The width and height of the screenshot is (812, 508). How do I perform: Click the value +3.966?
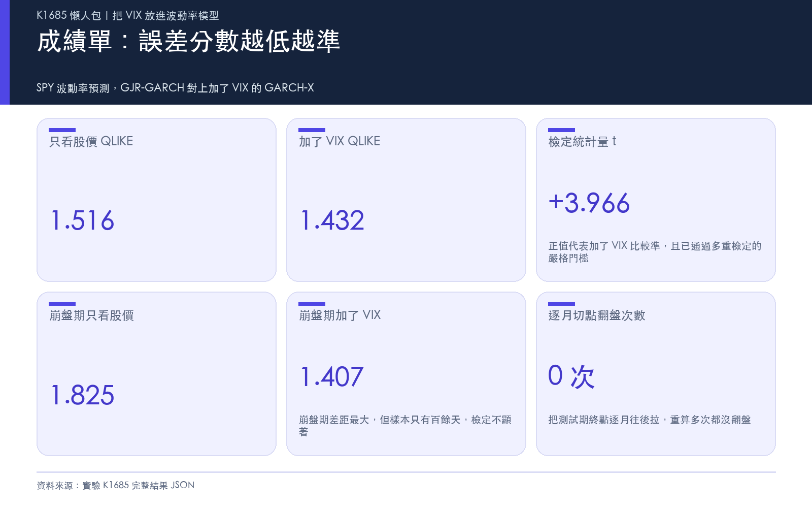click(589, 203)
